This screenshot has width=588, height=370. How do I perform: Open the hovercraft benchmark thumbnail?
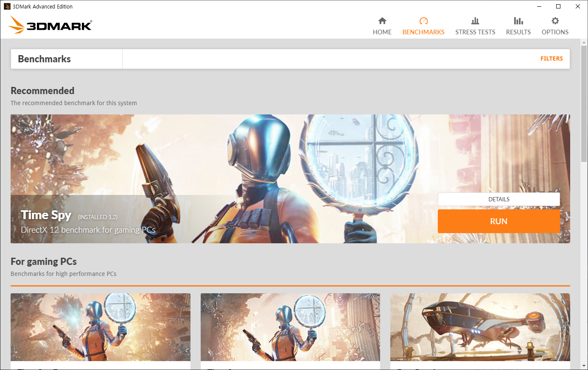tap(480, 327)
